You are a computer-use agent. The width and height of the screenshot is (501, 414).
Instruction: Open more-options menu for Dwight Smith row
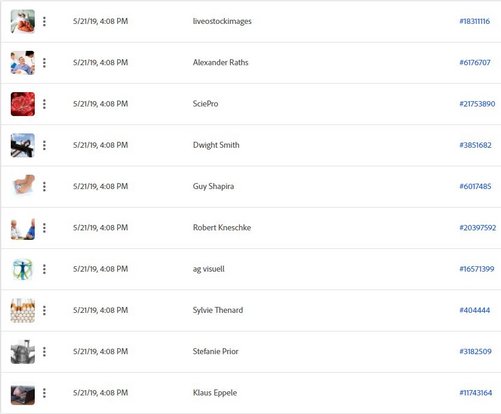pyautogui.click(x=44, y=145)
